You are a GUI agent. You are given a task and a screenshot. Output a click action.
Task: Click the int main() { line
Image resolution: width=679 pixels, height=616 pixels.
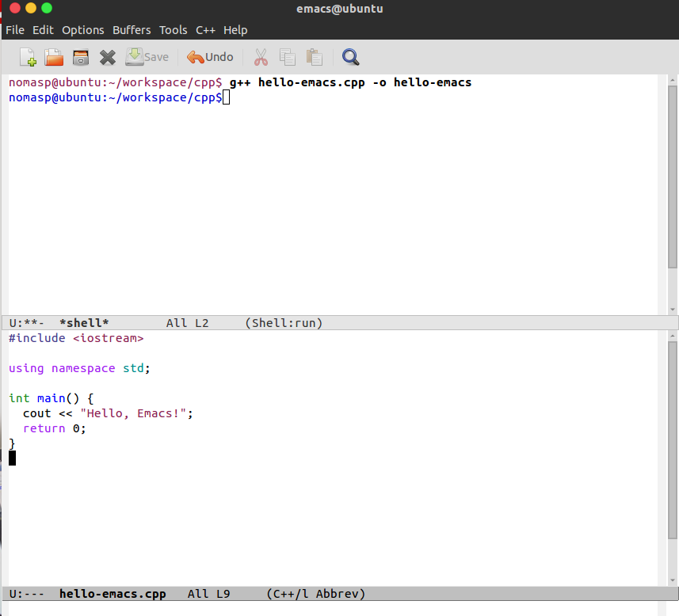pyautogui.click(x=51, y=397)
